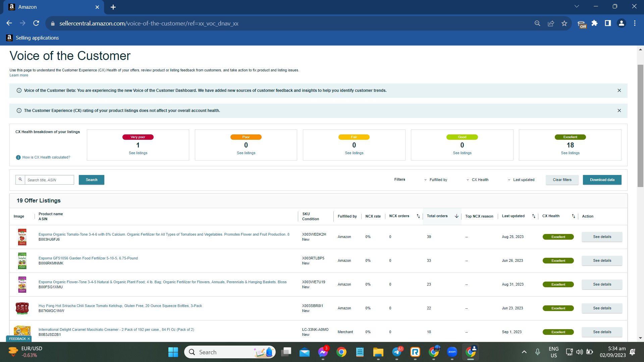The width and height of the screenshot is (644, 362).
Task: See details for Espoma Organic Tomato-Tone
Action: [x=602, y=237]
